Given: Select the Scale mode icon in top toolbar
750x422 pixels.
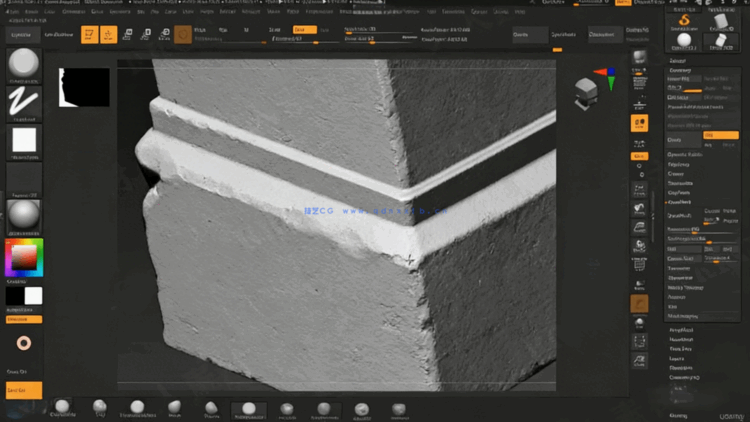Looking at the screenshot, I should tap(145, 34).
